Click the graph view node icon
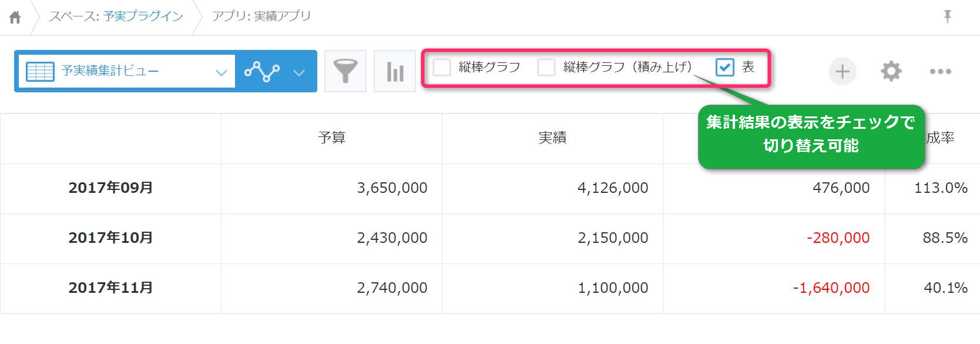The height and width of the screenshot is (344, 980). pyautogui.click(x=262, y=71)
